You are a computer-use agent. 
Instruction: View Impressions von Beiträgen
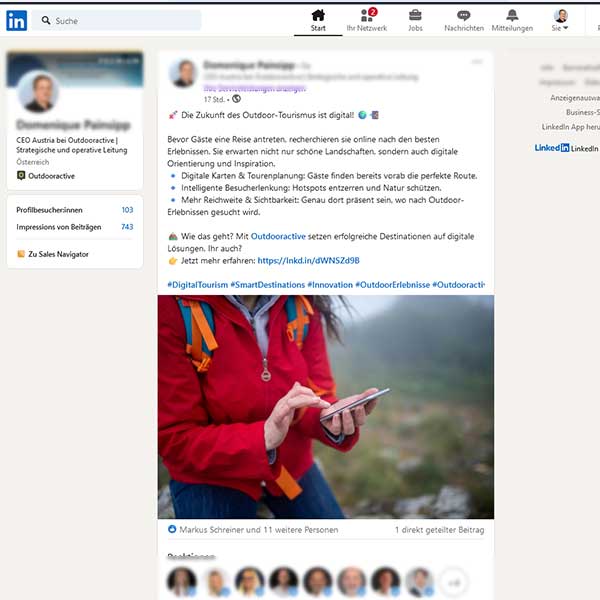point(59,227)
